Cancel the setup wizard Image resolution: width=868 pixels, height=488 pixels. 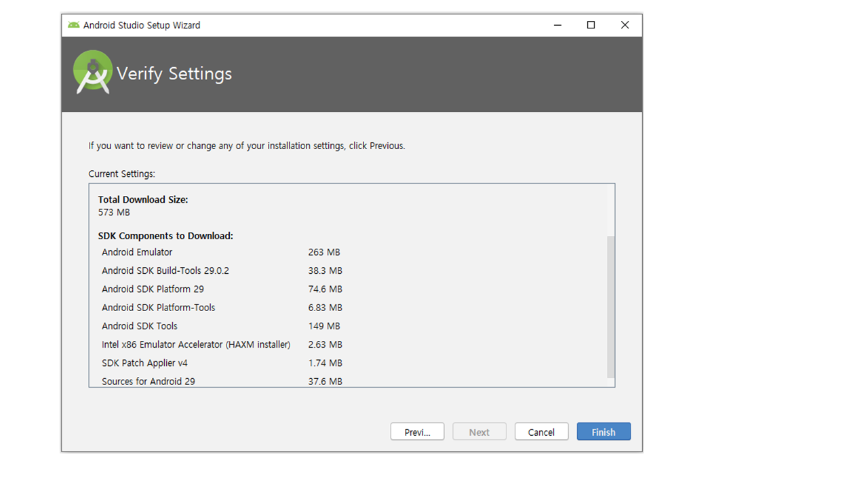(x=541, y=432)
